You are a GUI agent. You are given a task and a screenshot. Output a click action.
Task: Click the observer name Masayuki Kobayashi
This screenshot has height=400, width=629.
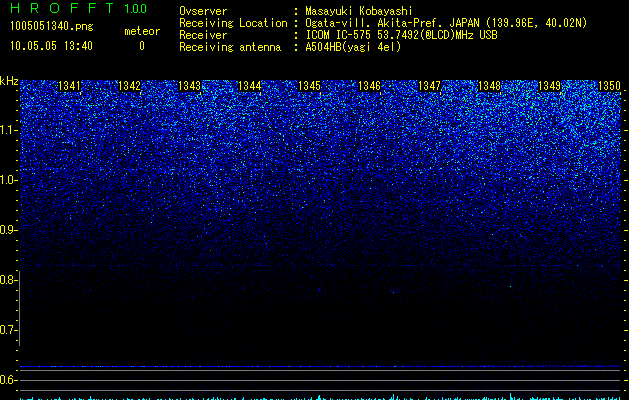[x=359, y=11]
